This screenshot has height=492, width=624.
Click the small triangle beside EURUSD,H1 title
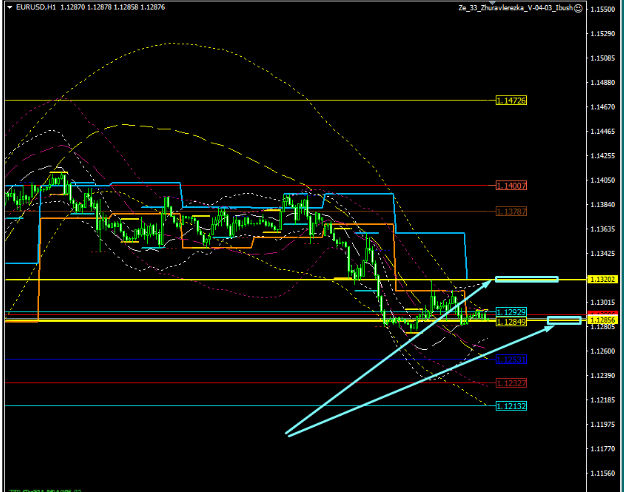9,7
